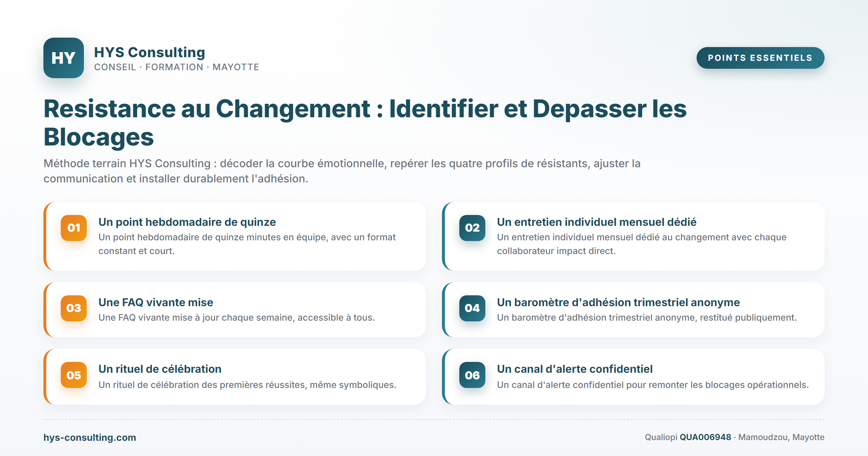
Task: Click the description ending constant et court
Action: click(247, 244)
